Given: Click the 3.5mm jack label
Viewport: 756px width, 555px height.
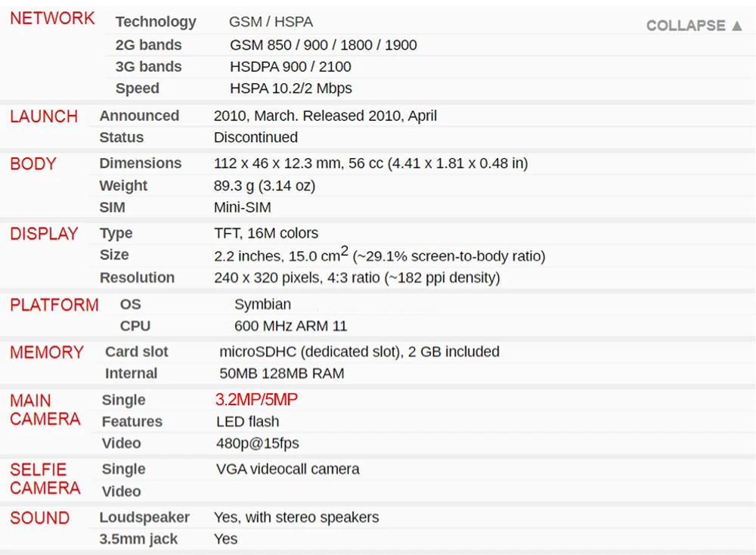Looking at the screenshot, I should pos(138,539).
